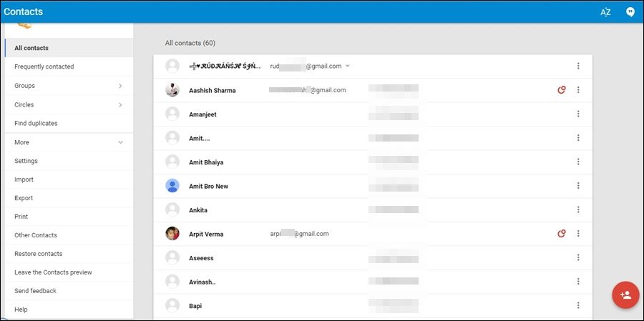This screenshot has width=644, height=321.
Task: Open more options for Amit....
Action: tap(578, 137)
